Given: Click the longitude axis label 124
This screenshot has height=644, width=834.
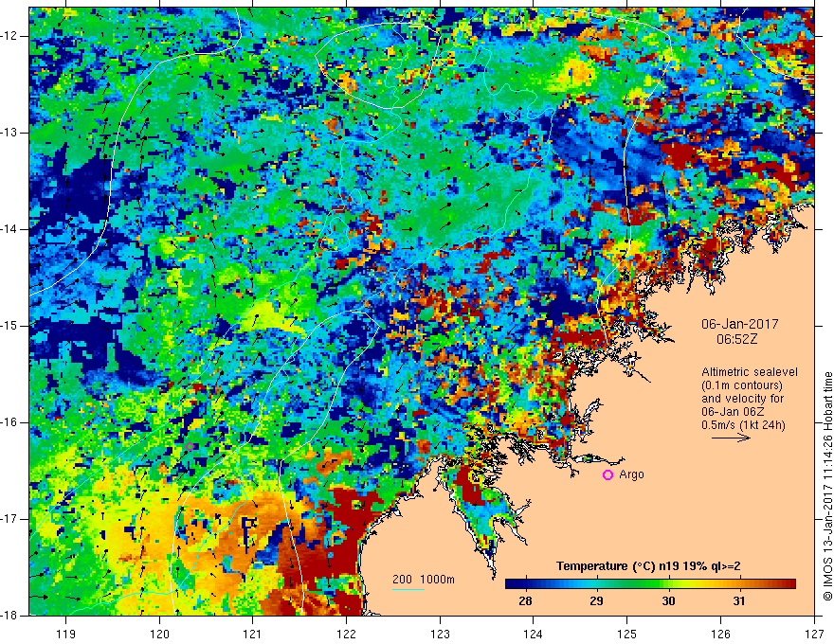Looking at the screenshot, I should (533, 634).
